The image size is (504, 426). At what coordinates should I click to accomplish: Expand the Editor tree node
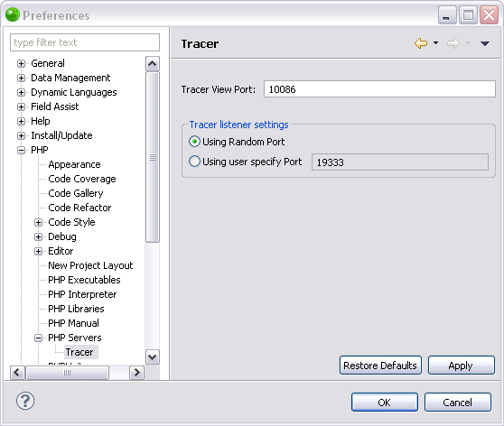[x=38, y=251]
